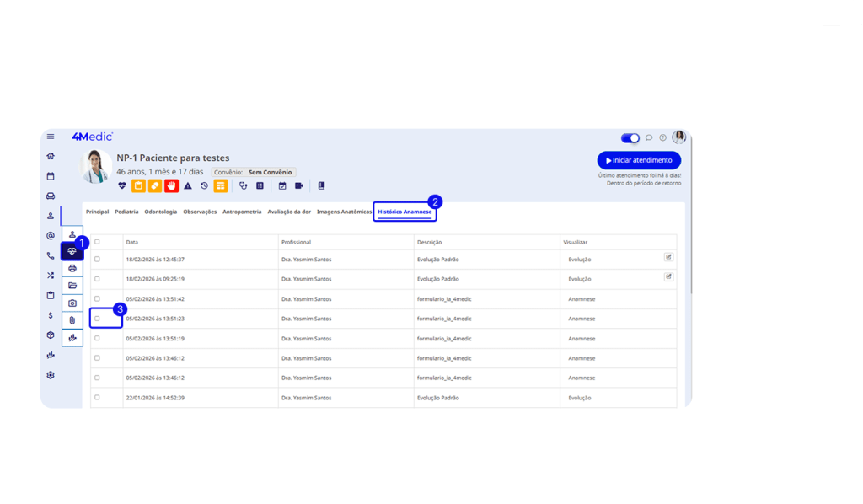
Task: Open the Histórico Anamnese tab
Action: (405, 212)
